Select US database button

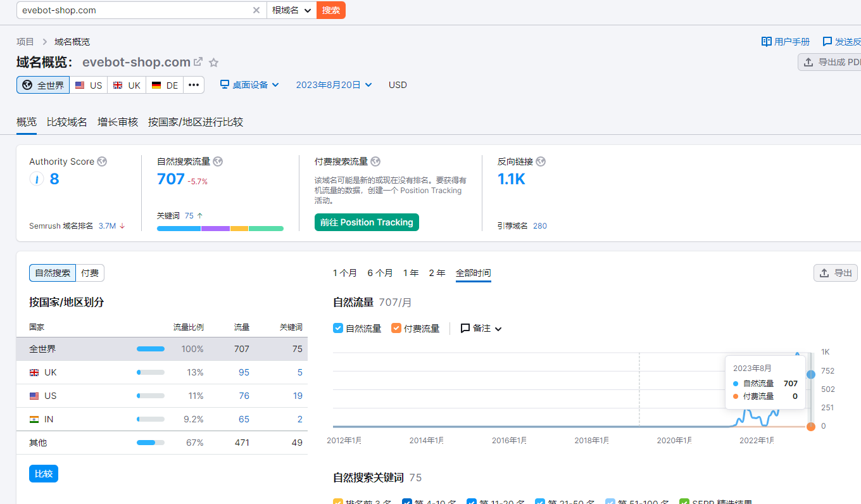coord(89,85)
